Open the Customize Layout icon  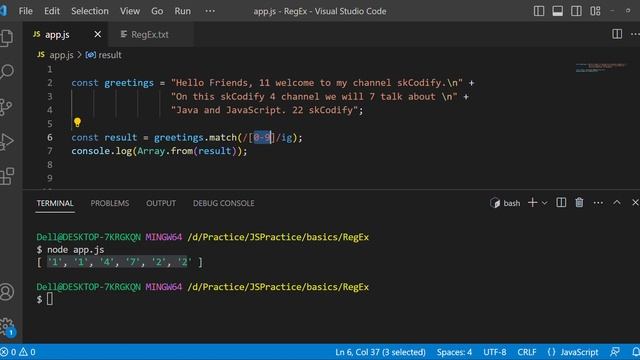(x=595, y=11)
